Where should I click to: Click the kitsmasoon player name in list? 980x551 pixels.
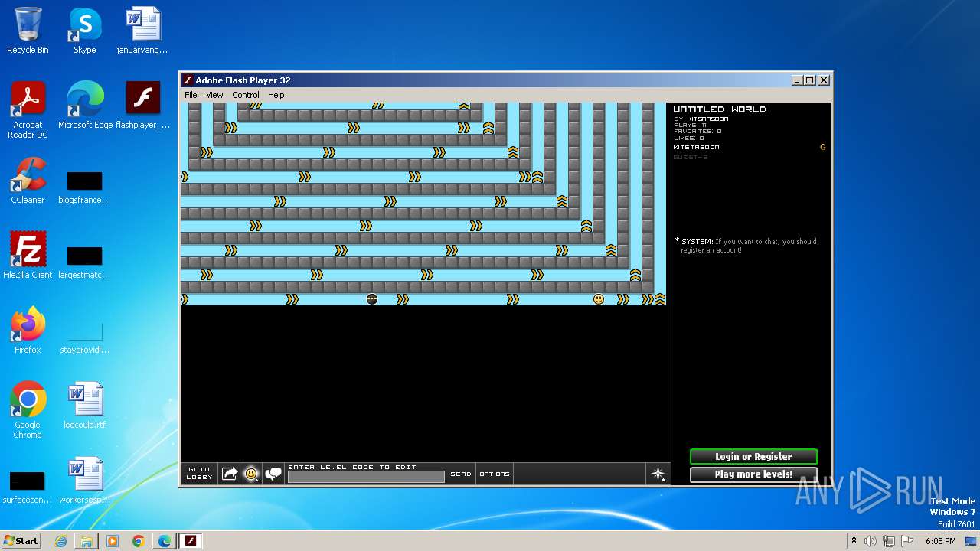[x=696, y=147]
